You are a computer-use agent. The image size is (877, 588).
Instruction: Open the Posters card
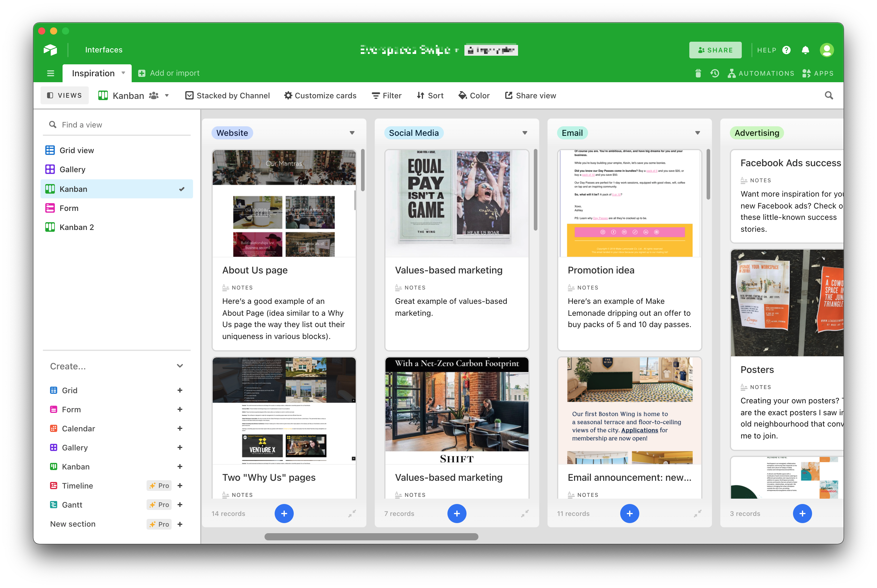(x=787, y=349)
